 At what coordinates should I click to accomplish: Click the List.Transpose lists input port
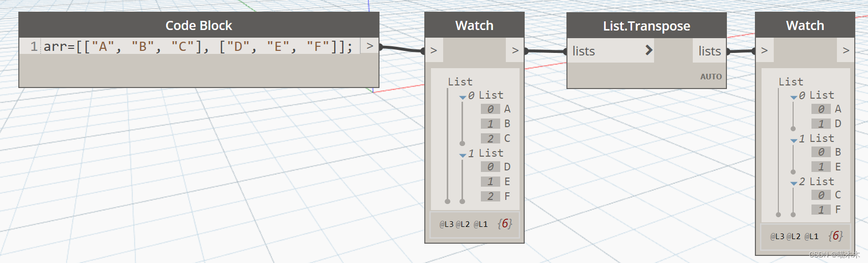point(584,51)
